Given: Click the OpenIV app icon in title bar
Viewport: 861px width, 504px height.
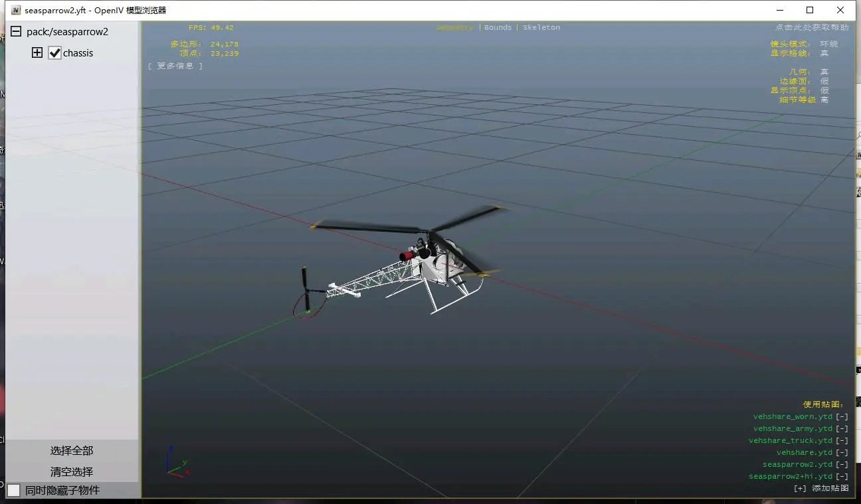Looking at the screenshot, I should click(16, 10).
